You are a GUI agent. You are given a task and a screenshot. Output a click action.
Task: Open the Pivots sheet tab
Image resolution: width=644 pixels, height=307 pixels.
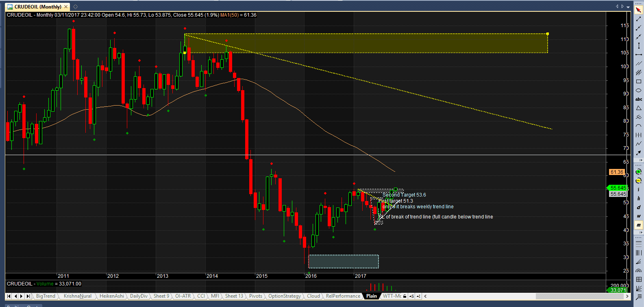256,296
